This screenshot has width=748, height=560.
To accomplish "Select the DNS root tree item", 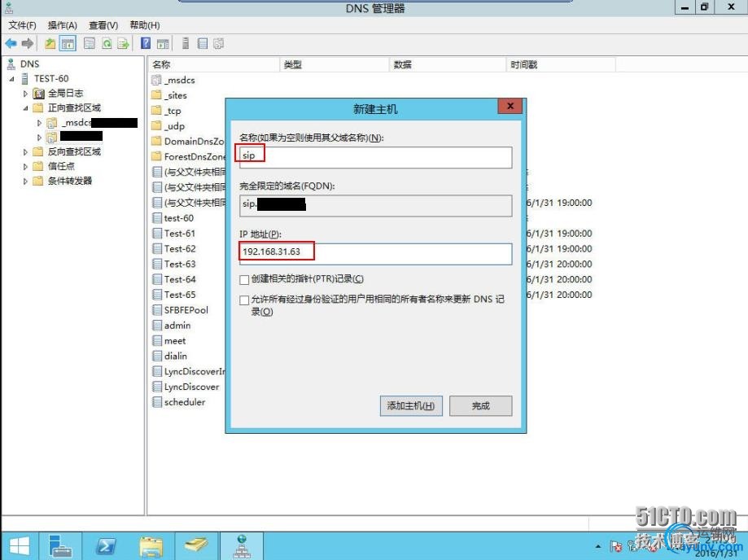I will tap(29, 64).
